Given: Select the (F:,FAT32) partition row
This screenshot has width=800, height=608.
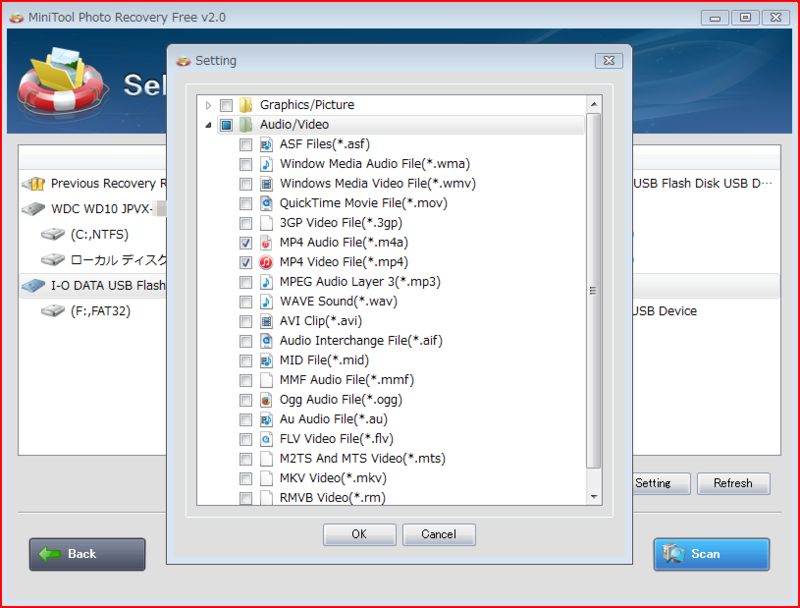Looking at the screenshot, I should pos(93,311).
